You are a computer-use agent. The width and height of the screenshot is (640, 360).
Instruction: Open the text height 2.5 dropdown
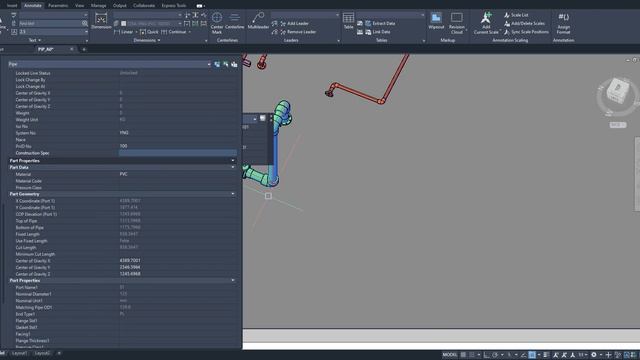[86, 32]
